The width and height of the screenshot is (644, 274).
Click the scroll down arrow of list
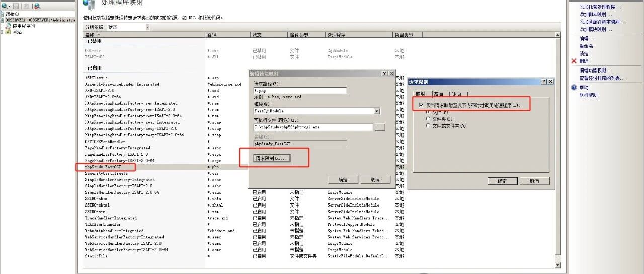tap(558, 264)
